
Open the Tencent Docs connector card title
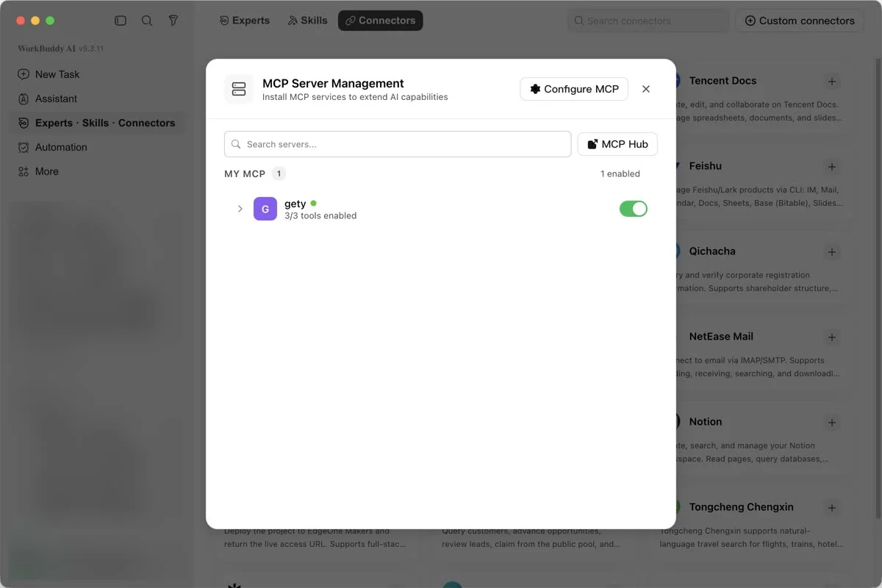click(x=723, y=81)
